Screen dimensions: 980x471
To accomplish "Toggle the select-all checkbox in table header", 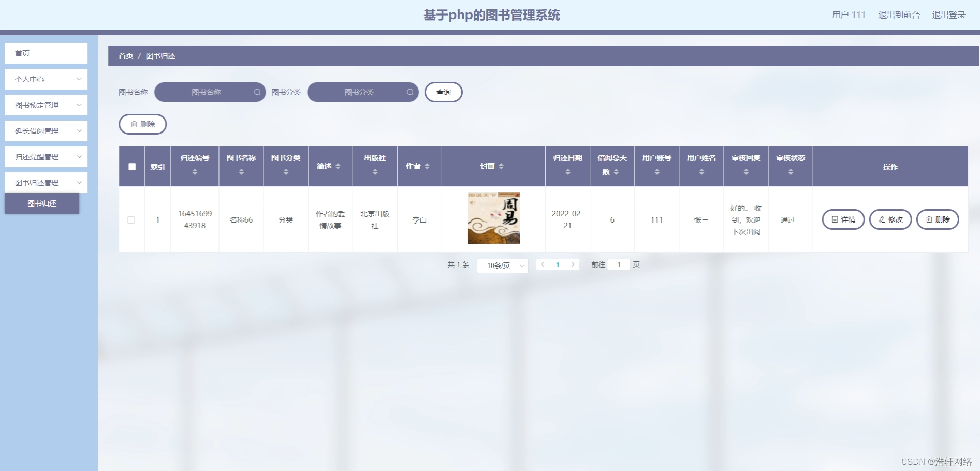I will point(131,167).
